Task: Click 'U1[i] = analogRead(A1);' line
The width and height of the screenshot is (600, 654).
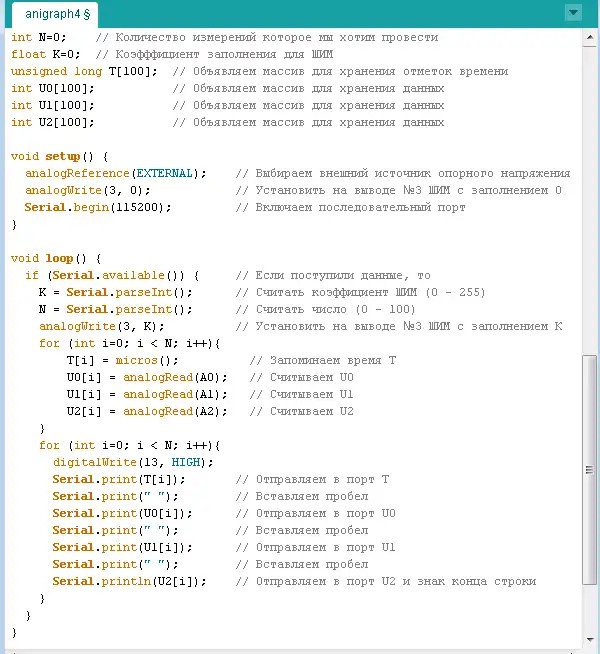Action: (147, 395)
